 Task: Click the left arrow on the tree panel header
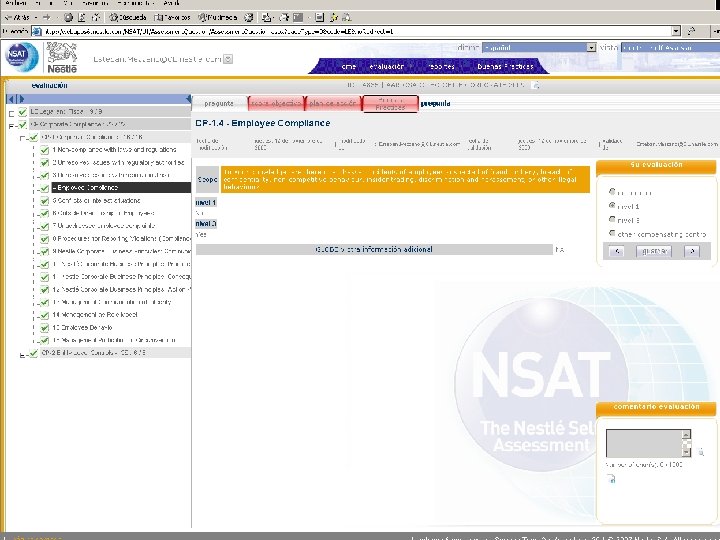click(x=11, y=99)
